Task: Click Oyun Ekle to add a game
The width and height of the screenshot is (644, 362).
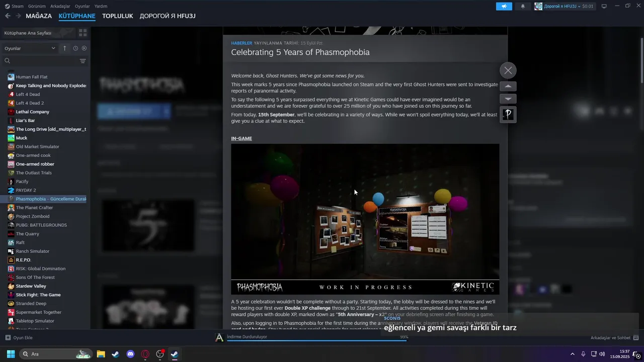Action: coord(19,338)
